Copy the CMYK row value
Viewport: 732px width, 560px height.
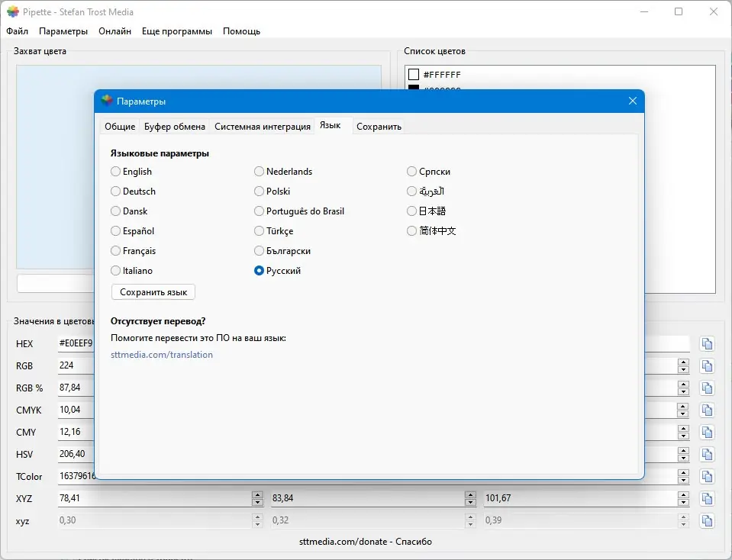pos(708,410)
